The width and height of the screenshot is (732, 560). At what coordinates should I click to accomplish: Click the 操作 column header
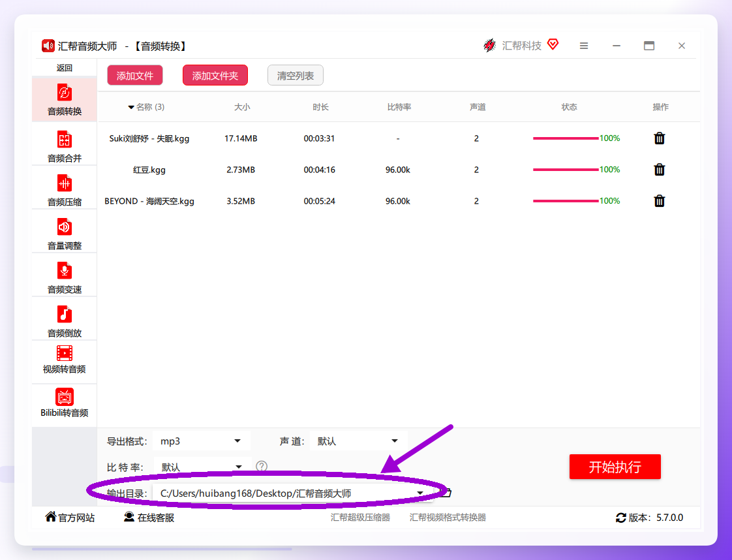click(x=661, y=107)
